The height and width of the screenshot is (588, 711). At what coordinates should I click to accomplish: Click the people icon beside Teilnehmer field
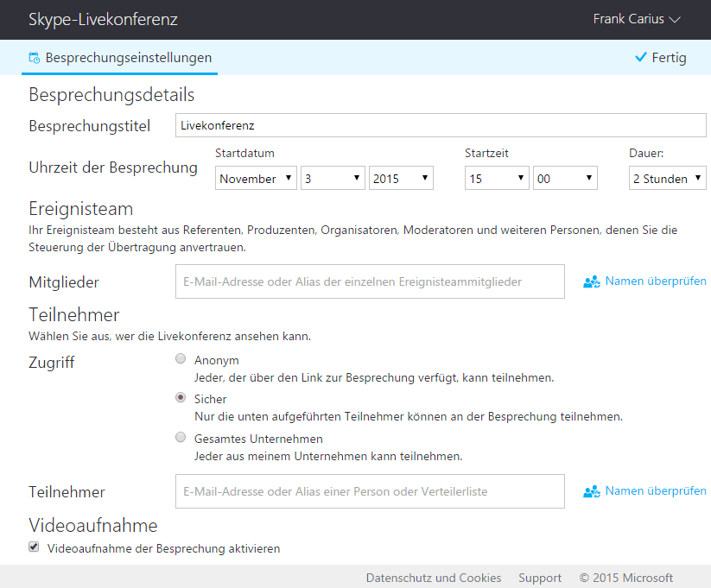pos(591,491)
